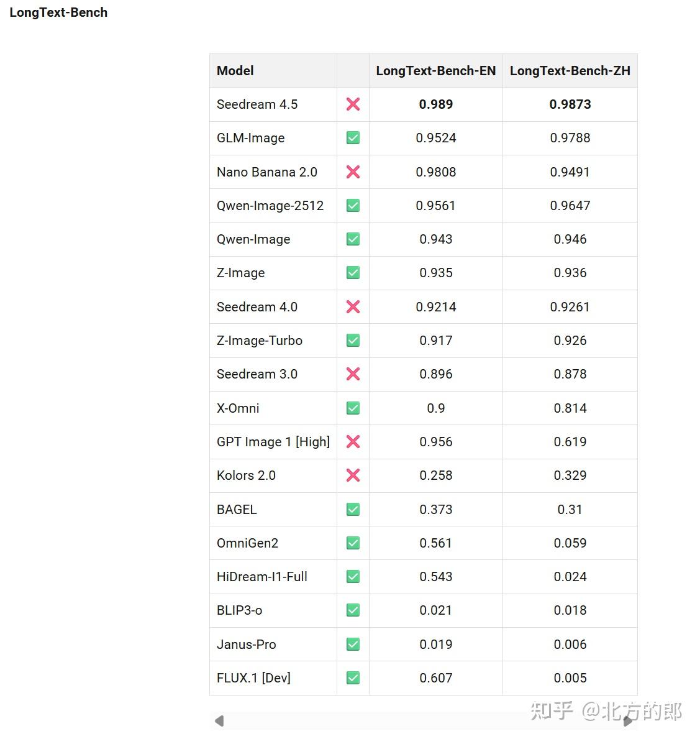Click the green checkmark beside GLM-Image
Image resolution: width=700 pixels, height=739 pixels.
(353, 138)
